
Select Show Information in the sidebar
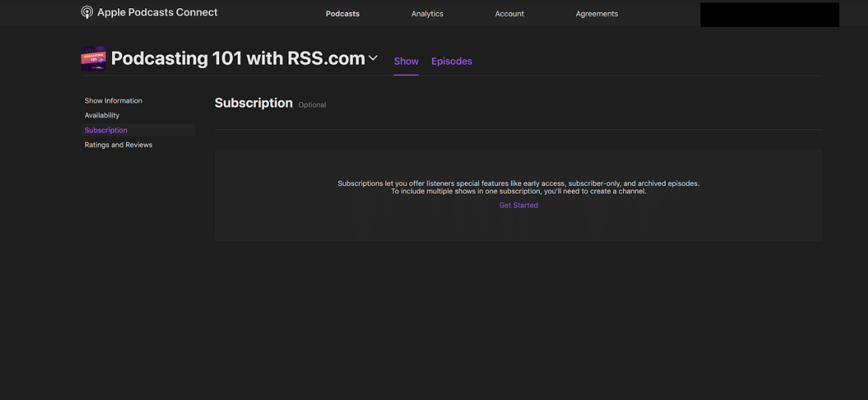coord(113,101)
